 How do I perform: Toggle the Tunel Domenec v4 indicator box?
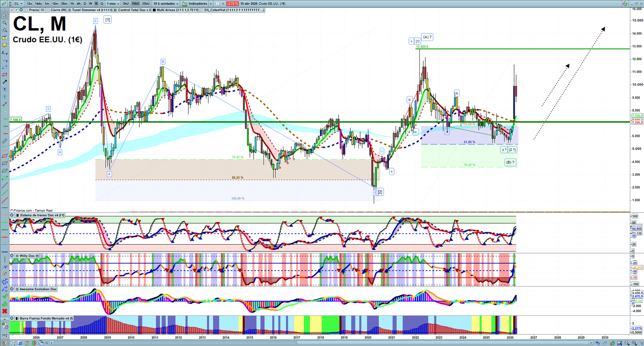(x=70, y=10)
